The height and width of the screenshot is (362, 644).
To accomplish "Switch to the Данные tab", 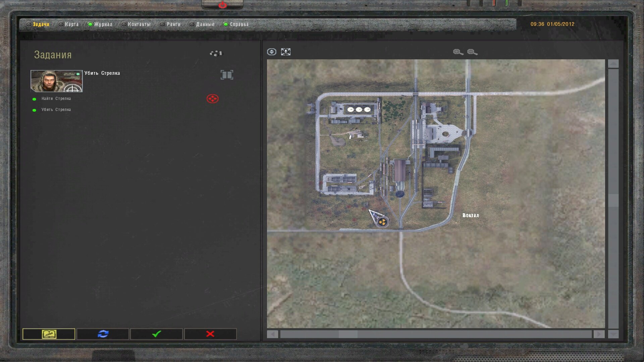I will coord(205,24).
